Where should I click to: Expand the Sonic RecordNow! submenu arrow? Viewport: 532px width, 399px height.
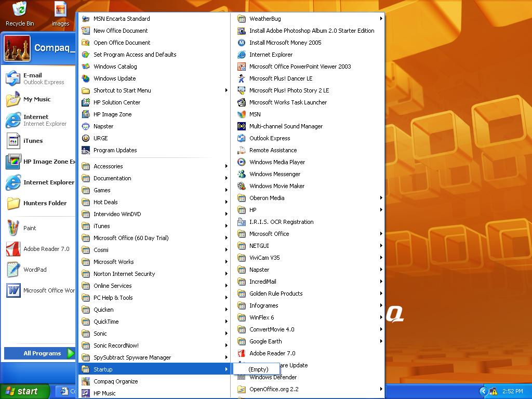(227, 345)
